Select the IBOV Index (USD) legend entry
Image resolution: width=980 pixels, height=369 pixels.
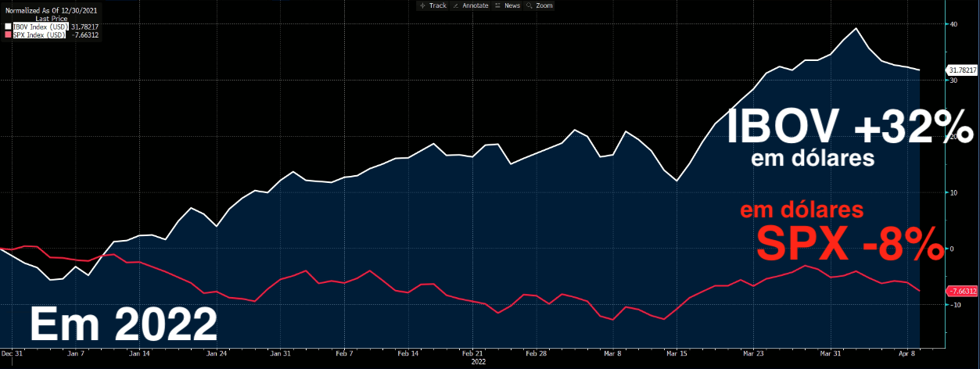tap(40, 27)
